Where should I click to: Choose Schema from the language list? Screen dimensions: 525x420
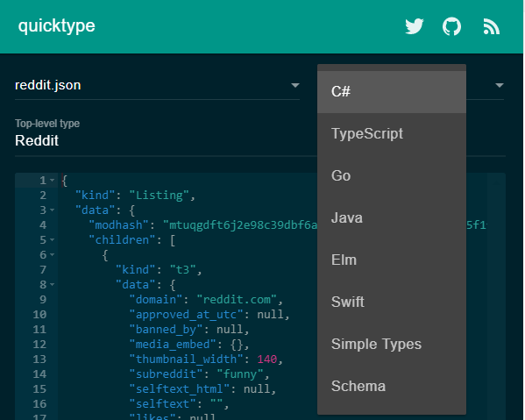tap(392, 387)
